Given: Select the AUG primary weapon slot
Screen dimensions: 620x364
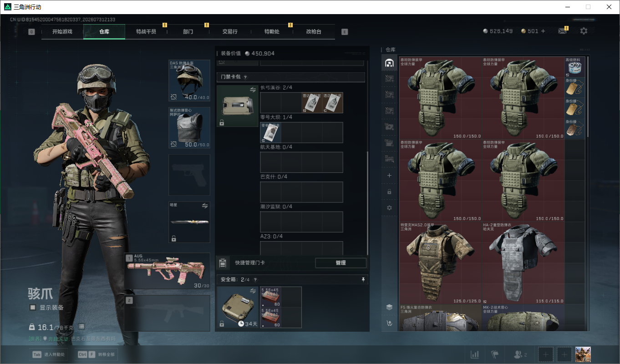Looking at the screenshot, I should point(167,271).
